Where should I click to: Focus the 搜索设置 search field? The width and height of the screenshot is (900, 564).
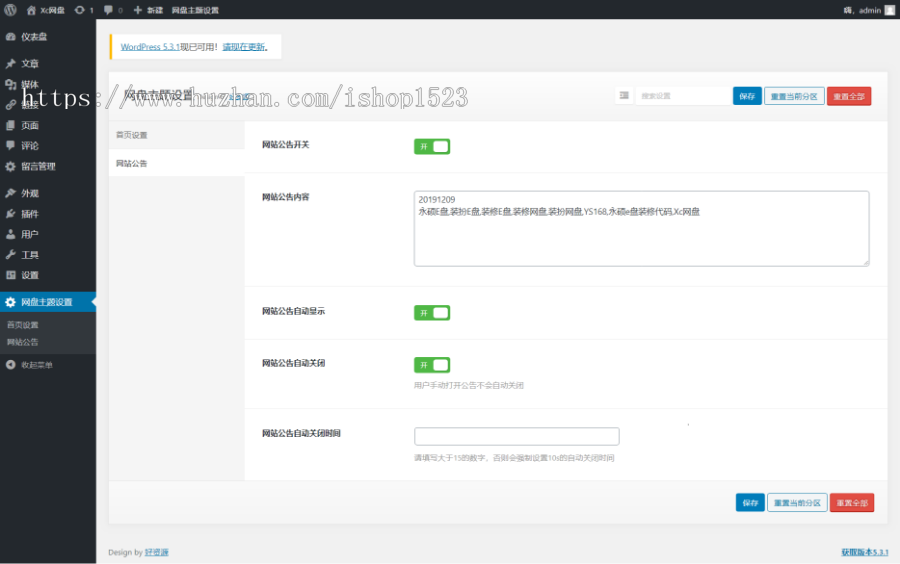pyautogui.click(x=683, y=96)
